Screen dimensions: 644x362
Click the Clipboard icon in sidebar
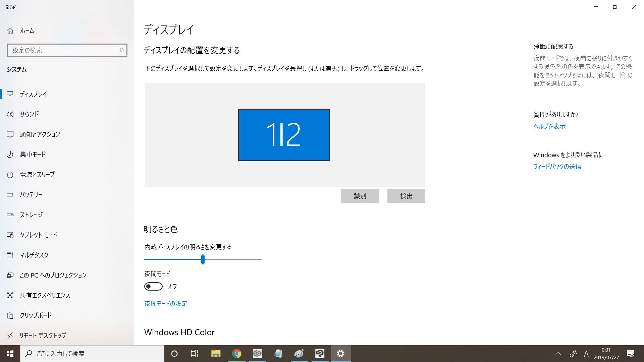(10, 315)
